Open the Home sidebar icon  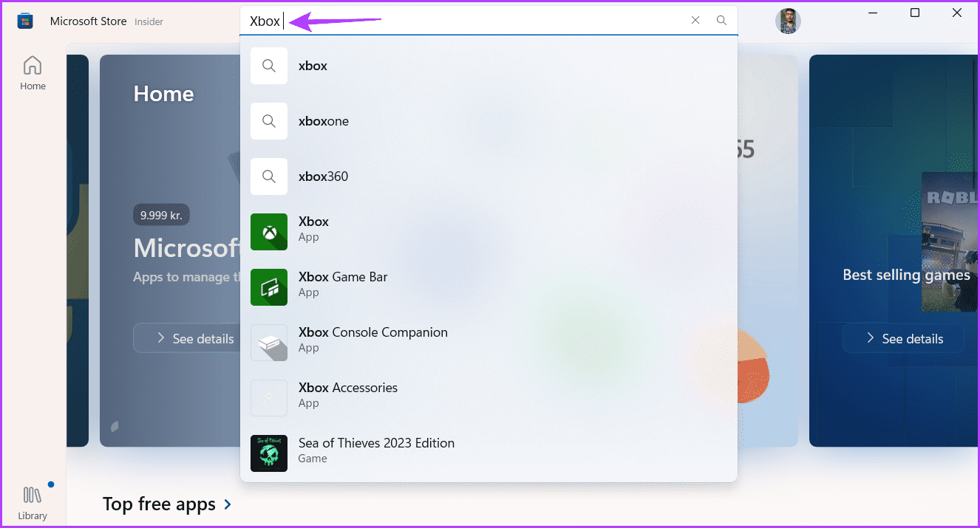coord(33,73)
